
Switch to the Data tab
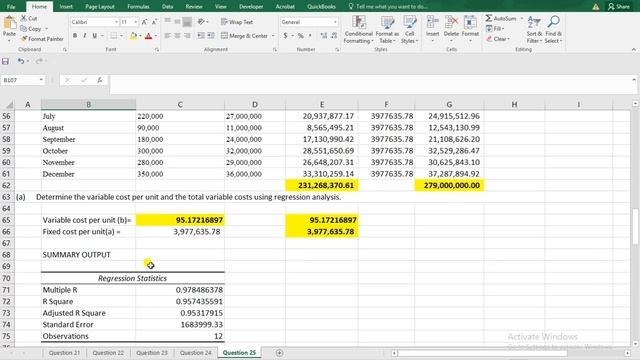point(167,7)
